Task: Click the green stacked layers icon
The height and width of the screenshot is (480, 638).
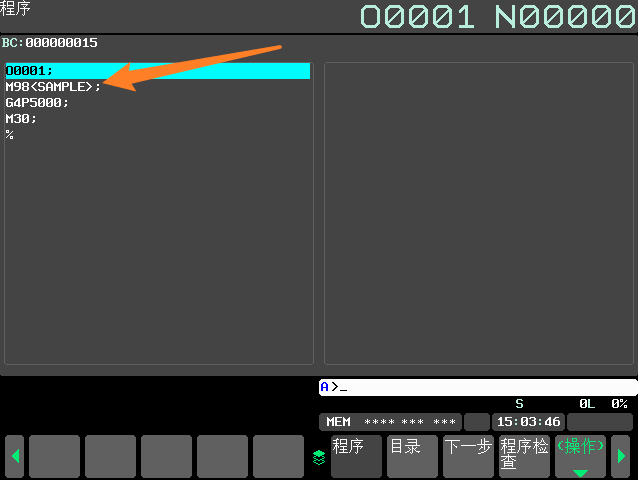Action: (319, 458)
